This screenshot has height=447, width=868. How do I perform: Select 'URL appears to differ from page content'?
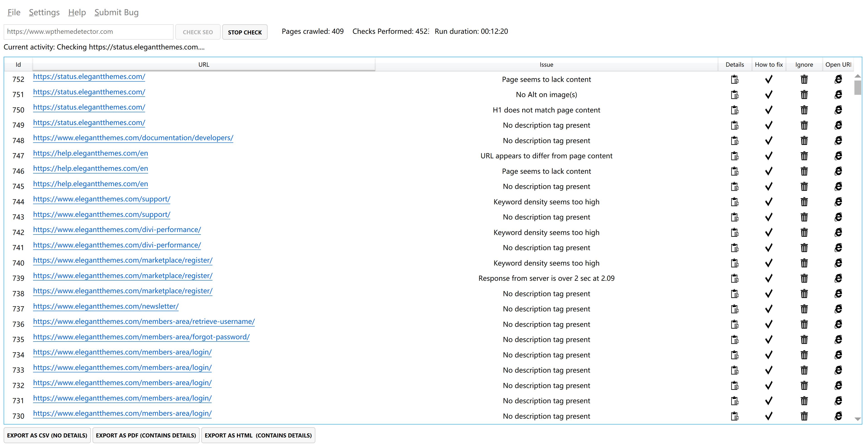point(546,156)
